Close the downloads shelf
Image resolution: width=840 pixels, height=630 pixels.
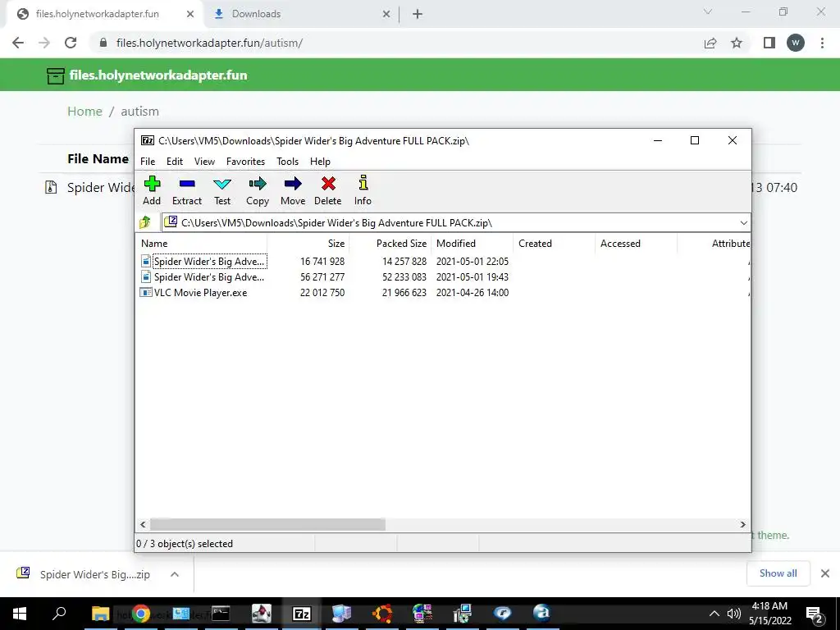tap(825, 573)
